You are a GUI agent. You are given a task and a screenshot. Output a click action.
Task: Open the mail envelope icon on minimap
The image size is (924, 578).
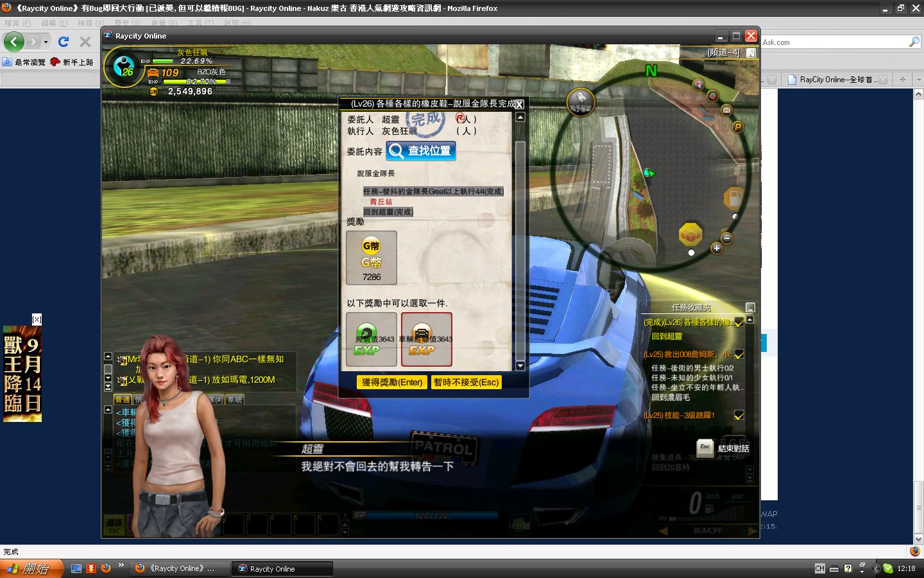click(x=726, y=110)
